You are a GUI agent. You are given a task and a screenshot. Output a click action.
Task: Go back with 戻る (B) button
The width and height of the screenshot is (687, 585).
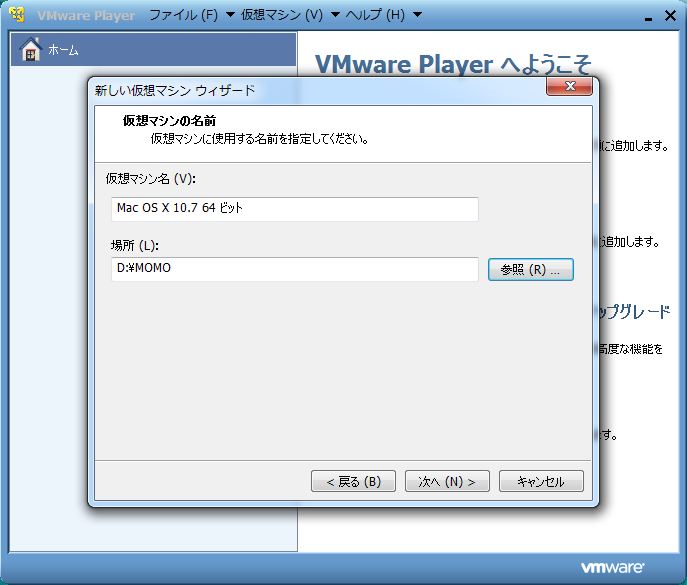click(x=353, y=482)
